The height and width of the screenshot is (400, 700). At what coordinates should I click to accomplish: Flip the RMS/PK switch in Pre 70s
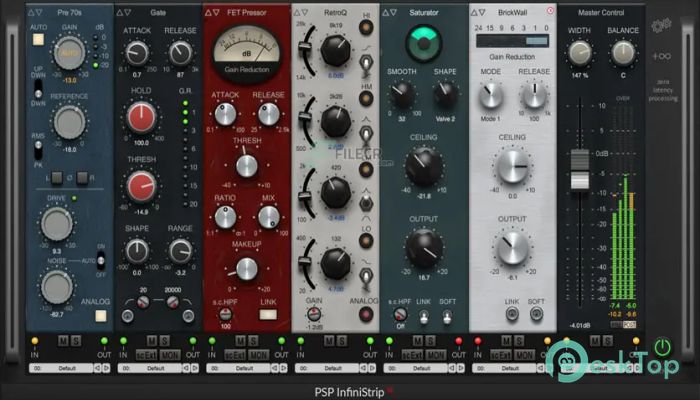(x=38, y=150)
